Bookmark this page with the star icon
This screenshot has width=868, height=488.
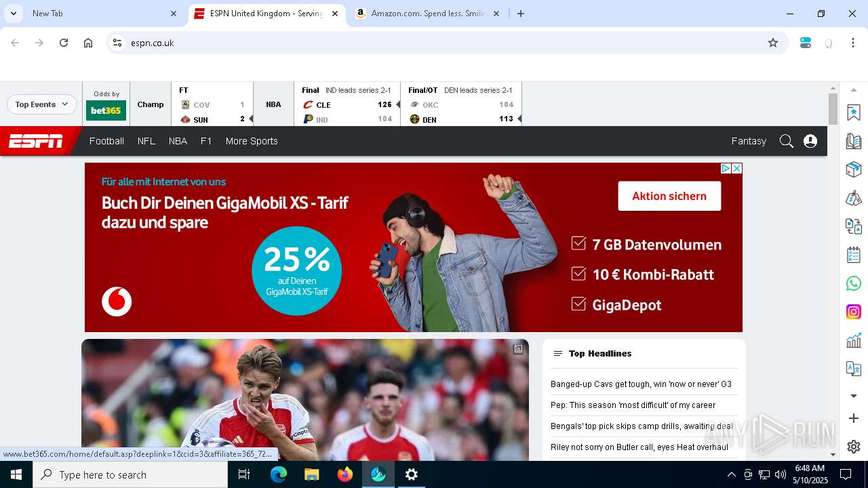[773, 43]
